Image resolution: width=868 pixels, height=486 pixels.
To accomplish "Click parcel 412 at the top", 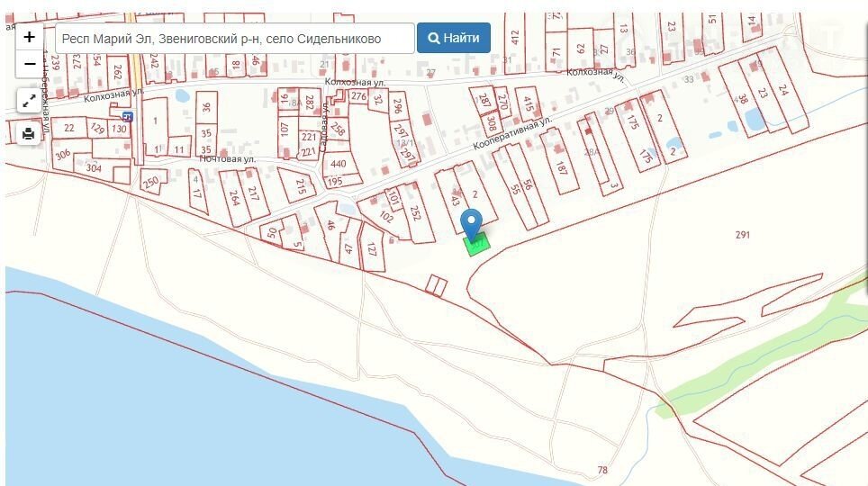I will (x=515, y=37).
